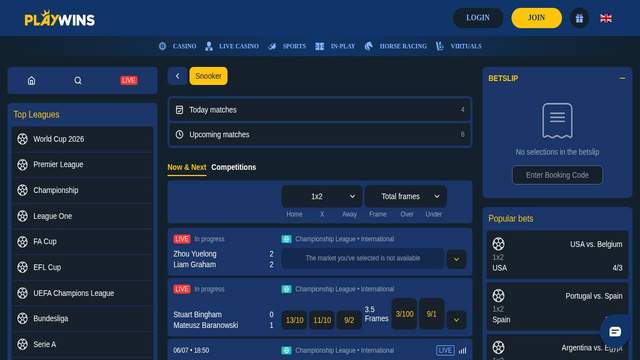The image size is (640, 360).
Task: Click the Live Casino dealer icon
Action: (x=209, y=46)
